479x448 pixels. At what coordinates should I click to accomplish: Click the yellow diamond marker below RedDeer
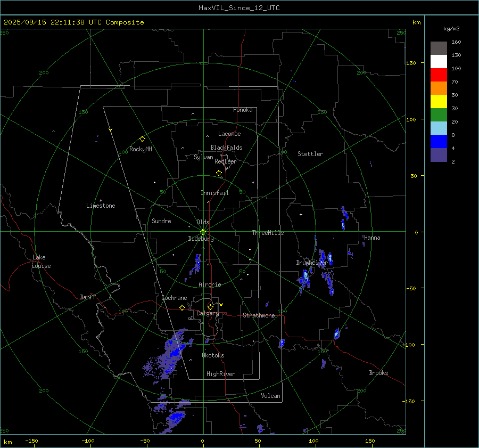[219, 173]
